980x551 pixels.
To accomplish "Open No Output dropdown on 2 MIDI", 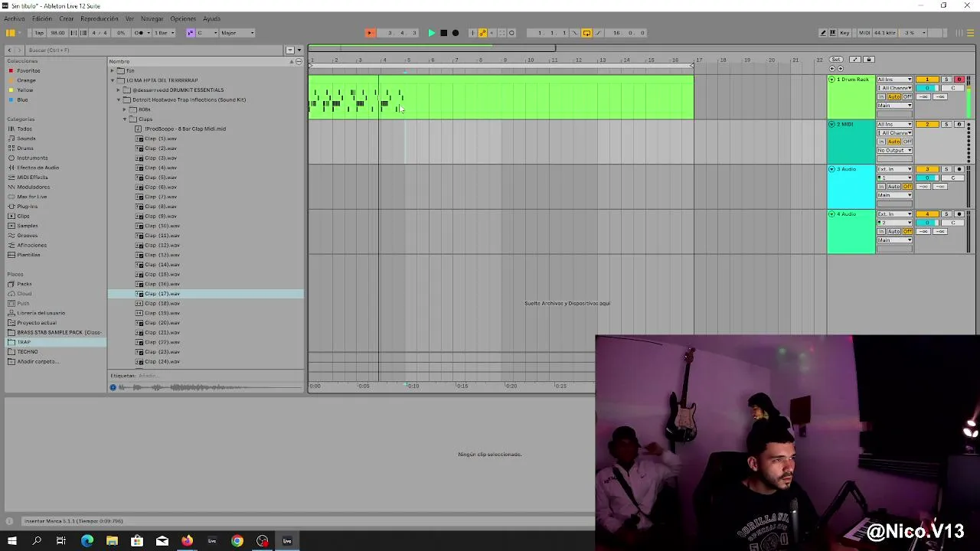I will (894, 151).
